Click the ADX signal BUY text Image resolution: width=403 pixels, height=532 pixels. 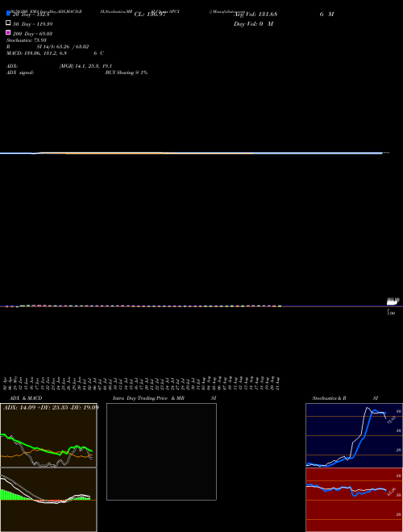[x=127, y=73]
